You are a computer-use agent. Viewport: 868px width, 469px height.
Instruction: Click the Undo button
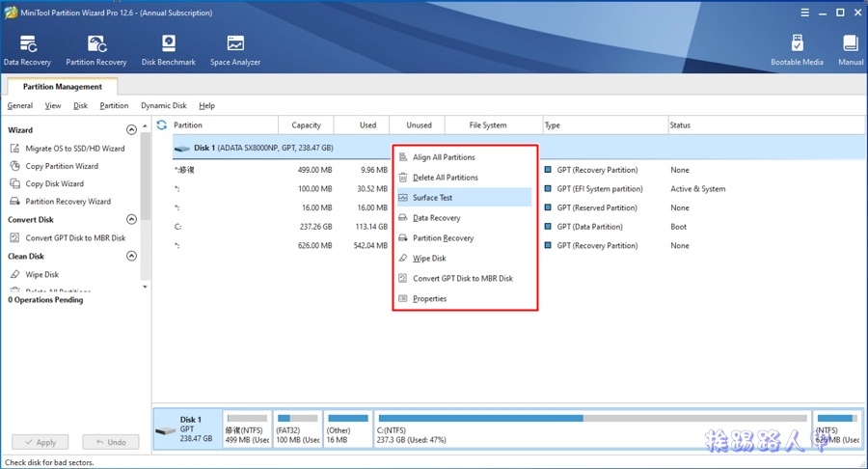pos(111,442)
